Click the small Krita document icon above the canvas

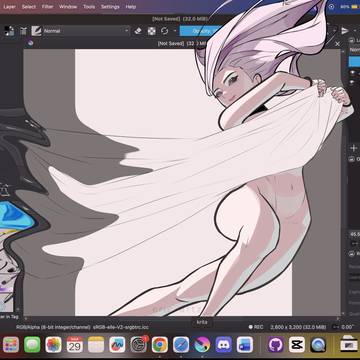[30, 43]
